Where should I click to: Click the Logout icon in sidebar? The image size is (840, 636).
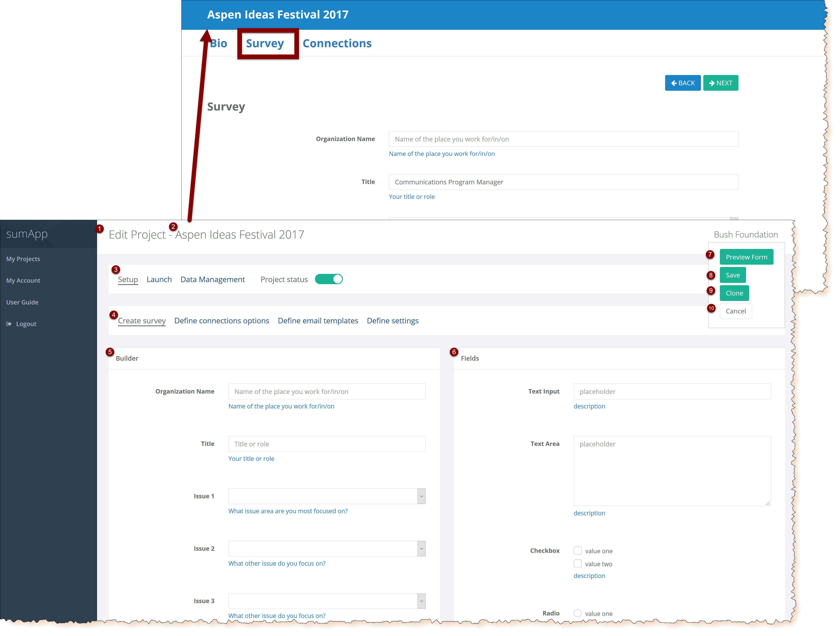[x=9, y=324]
